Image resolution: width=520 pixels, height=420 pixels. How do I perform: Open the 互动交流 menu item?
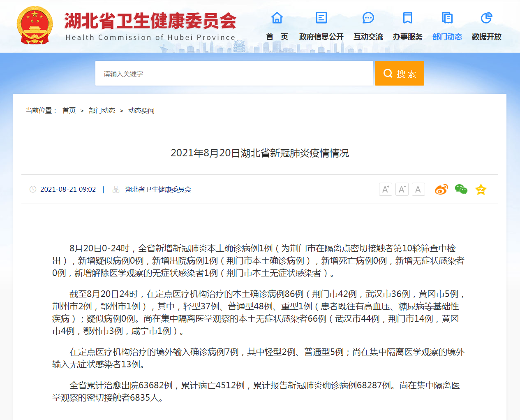(x=368, y=37)
